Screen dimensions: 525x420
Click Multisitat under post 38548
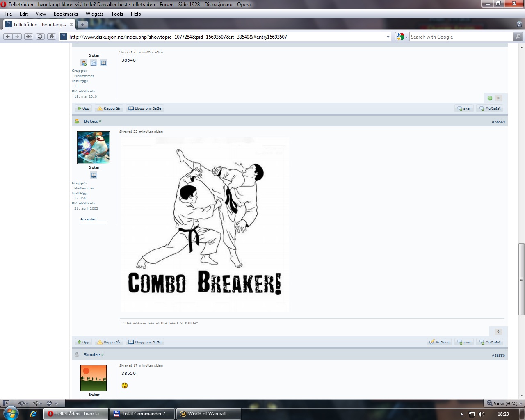(x=490, y=108)
